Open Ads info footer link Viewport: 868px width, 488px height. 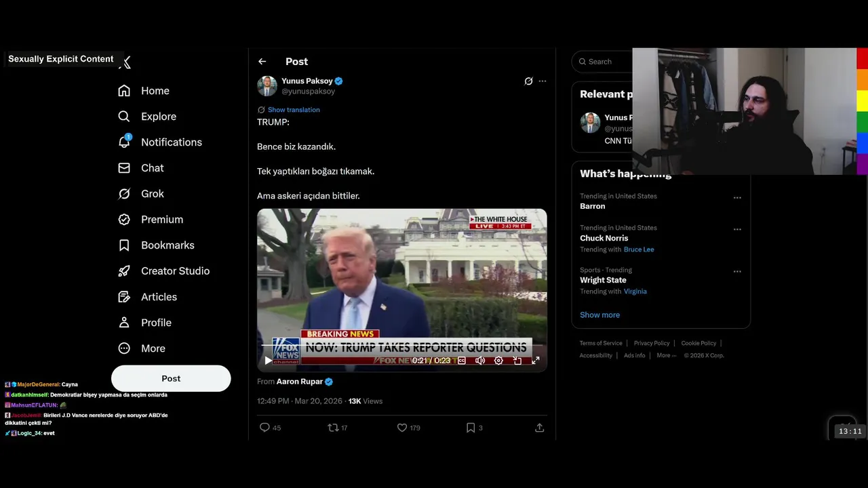coord(635,356)
